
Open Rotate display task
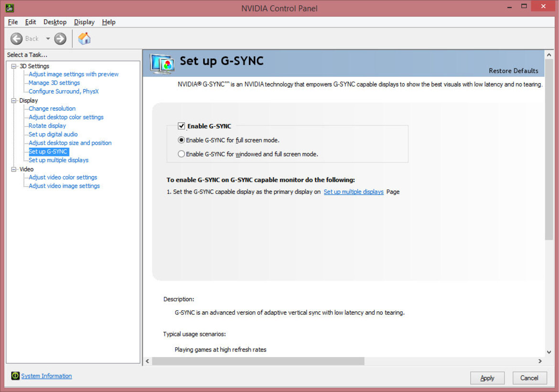pos(47,126)
